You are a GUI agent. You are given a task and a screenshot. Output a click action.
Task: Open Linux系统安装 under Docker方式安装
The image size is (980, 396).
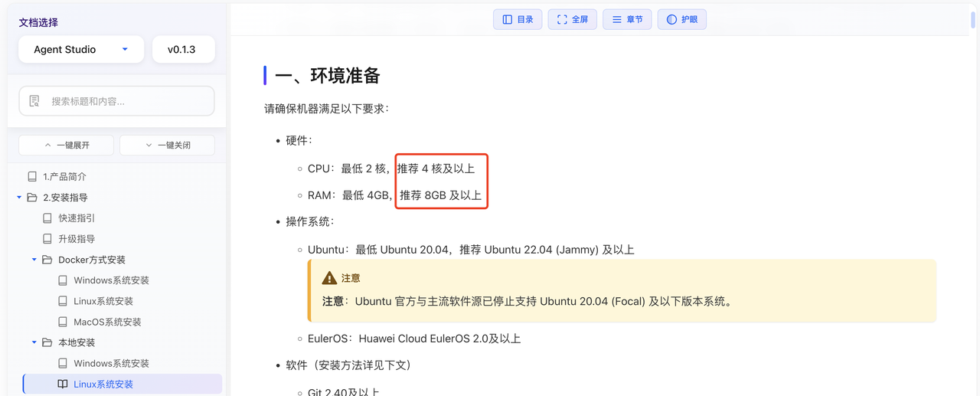click(x=103, y=301)
